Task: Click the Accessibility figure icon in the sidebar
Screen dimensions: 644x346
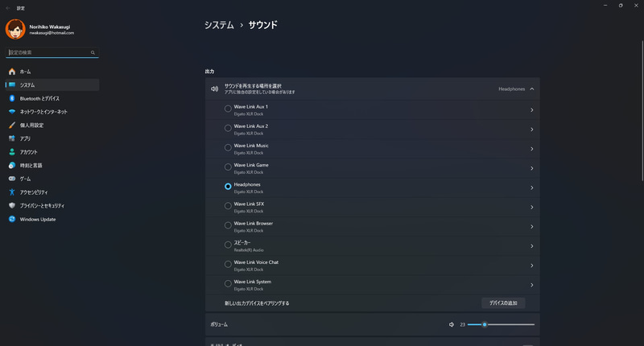Action: coord(12,192)
